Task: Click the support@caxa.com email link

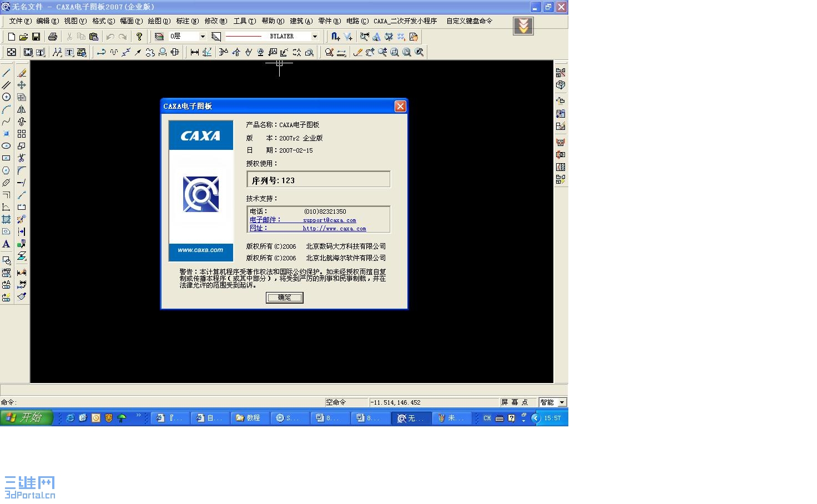Action: tap(330, 220)
